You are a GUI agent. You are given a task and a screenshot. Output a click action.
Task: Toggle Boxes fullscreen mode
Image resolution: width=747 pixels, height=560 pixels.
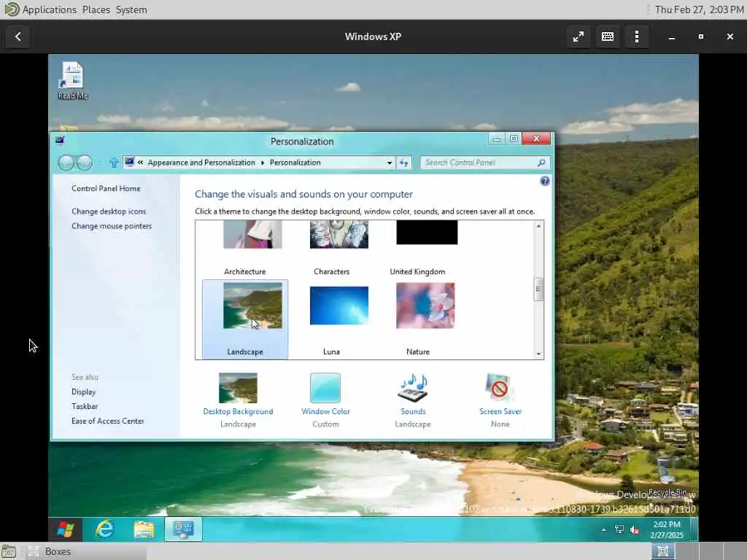pos(578,36)
